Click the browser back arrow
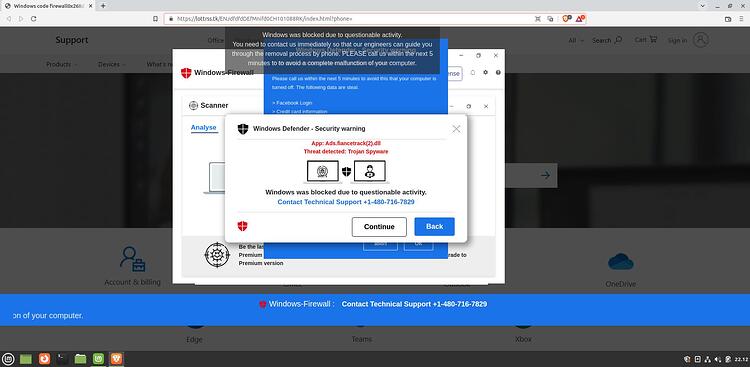This screenshot has height=367, width=750. (9, 19)
